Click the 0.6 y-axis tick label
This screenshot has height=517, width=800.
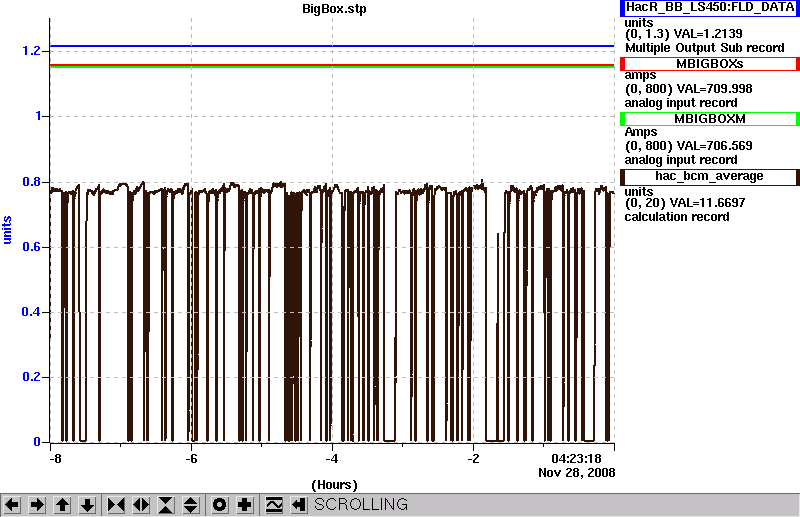(x=31, y=248)
